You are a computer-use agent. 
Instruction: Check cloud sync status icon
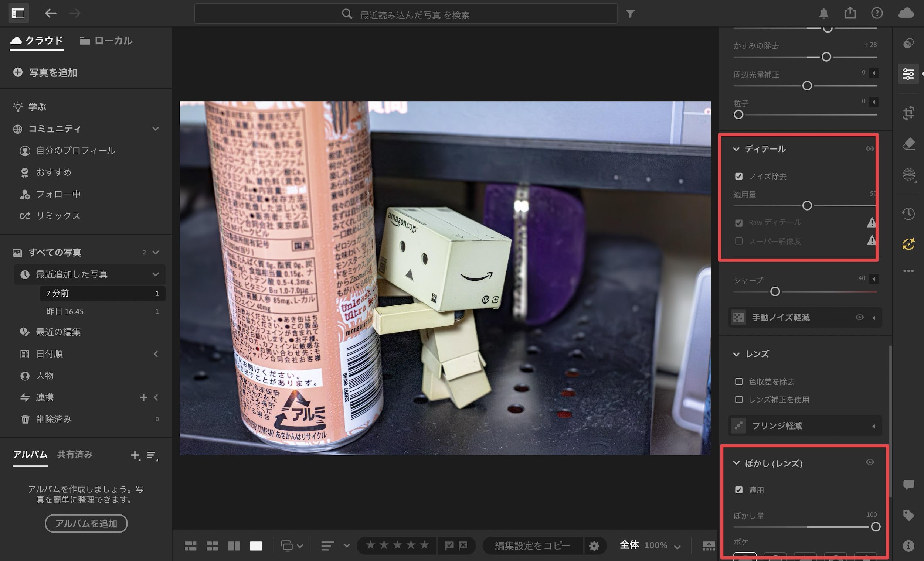pos(906,13)
